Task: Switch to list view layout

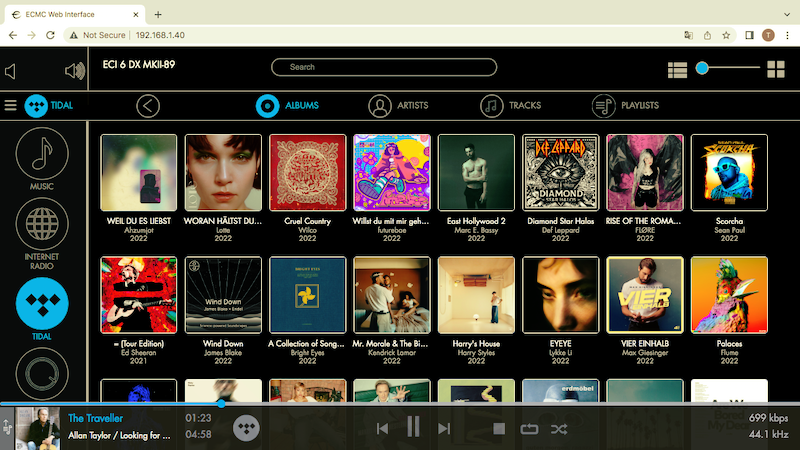Action: tap(677, 70)
